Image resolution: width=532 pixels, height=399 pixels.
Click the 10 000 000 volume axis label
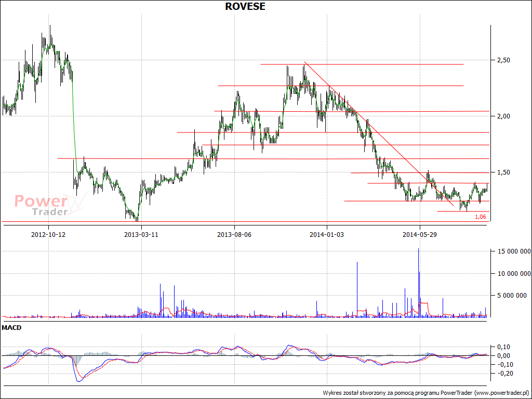[514, 273]
